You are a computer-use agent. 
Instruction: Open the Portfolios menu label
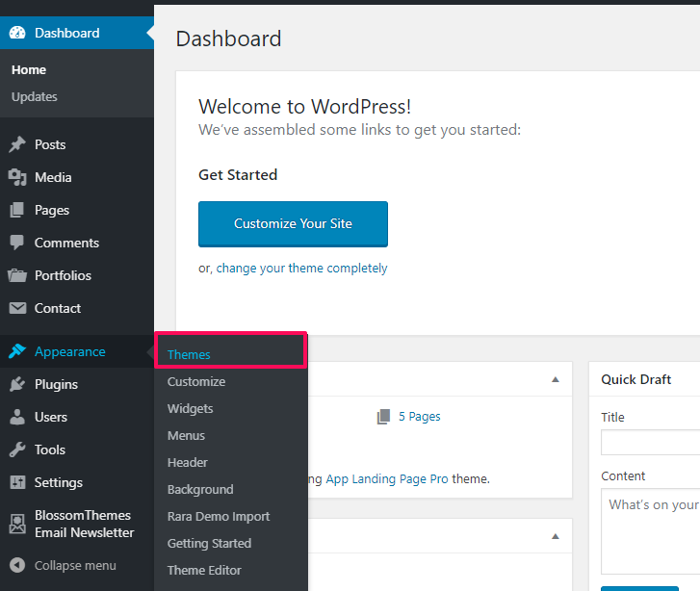tap(63, 275)
